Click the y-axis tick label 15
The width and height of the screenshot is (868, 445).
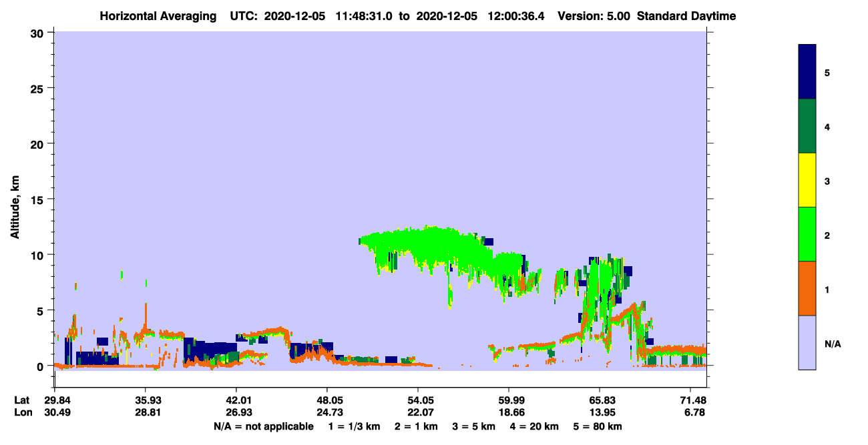(39, 199)
